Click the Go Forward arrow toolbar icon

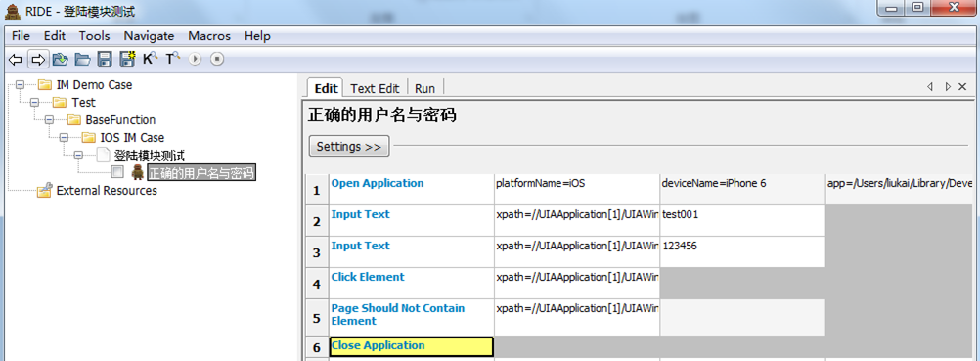(38, 60)
